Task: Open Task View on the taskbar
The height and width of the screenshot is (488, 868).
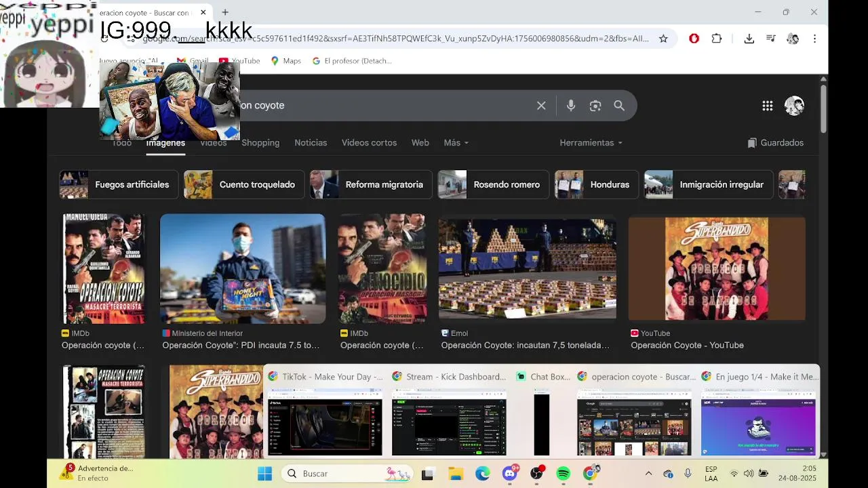Action: tap(427, 474)
